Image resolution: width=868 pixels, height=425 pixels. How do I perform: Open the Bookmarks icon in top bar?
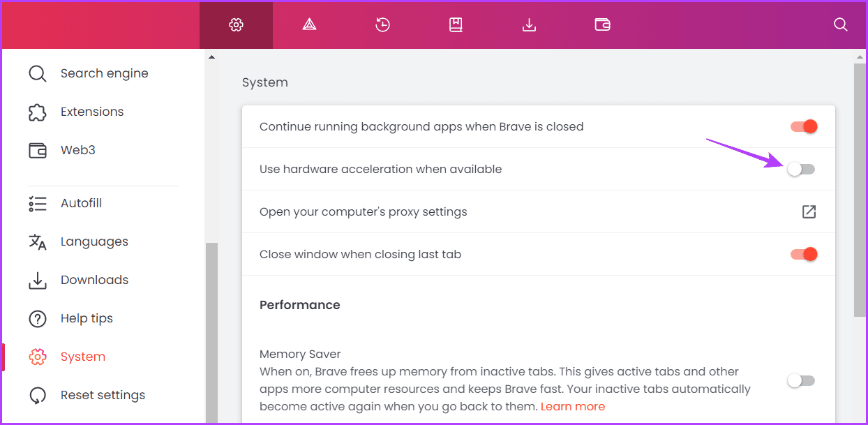(x=456, y=25)
